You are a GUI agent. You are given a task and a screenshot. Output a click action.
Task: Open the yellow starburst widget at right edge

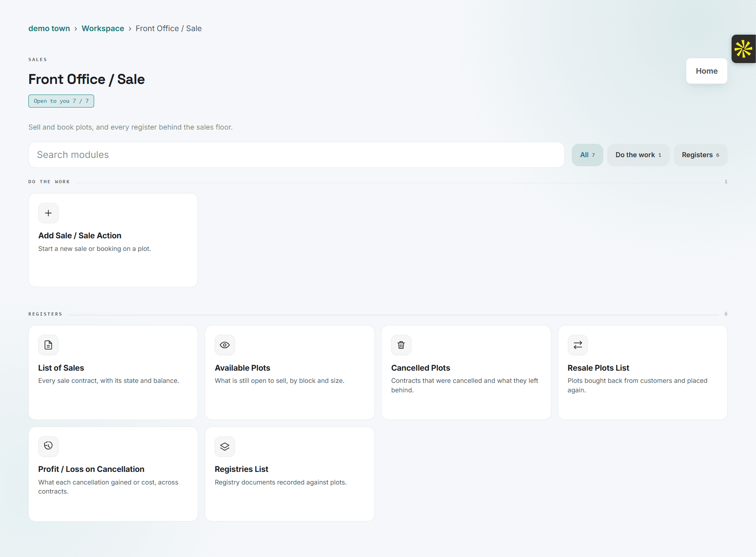(x=743, y=49)
